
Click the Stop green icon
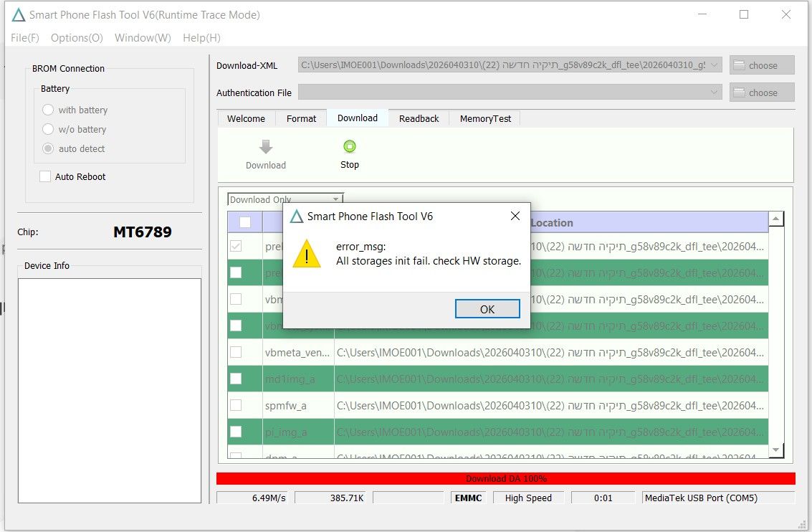(350, 146)
